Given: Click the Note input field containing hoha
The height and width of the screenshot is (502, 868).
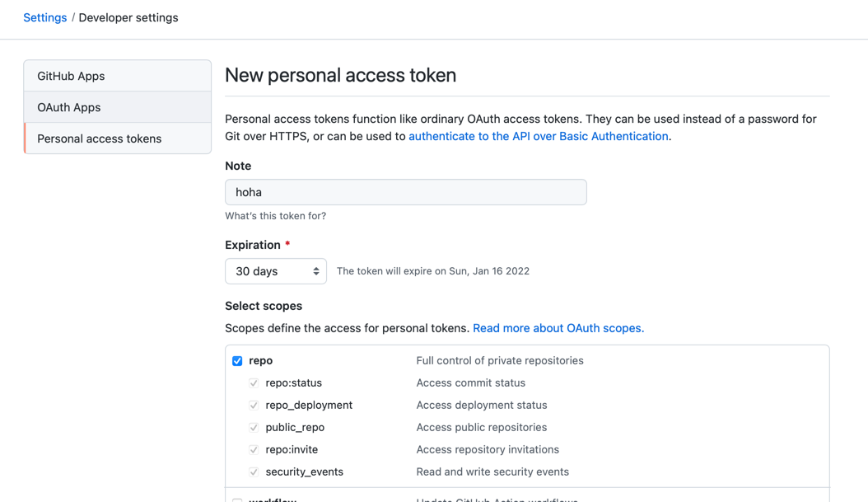Looking at the screenshot, I should pos(405,192).
